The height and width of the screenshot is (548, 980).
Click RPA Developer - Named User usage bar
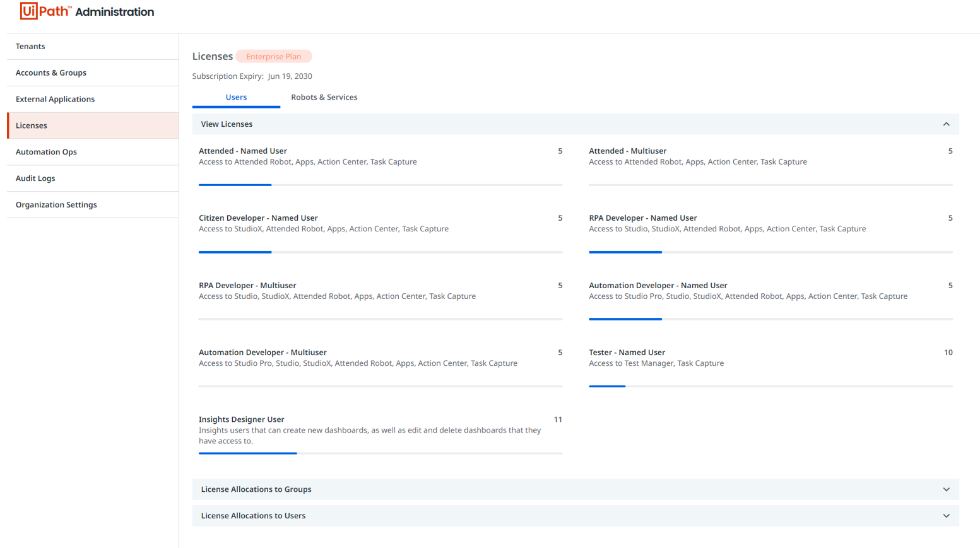point(770,252)
